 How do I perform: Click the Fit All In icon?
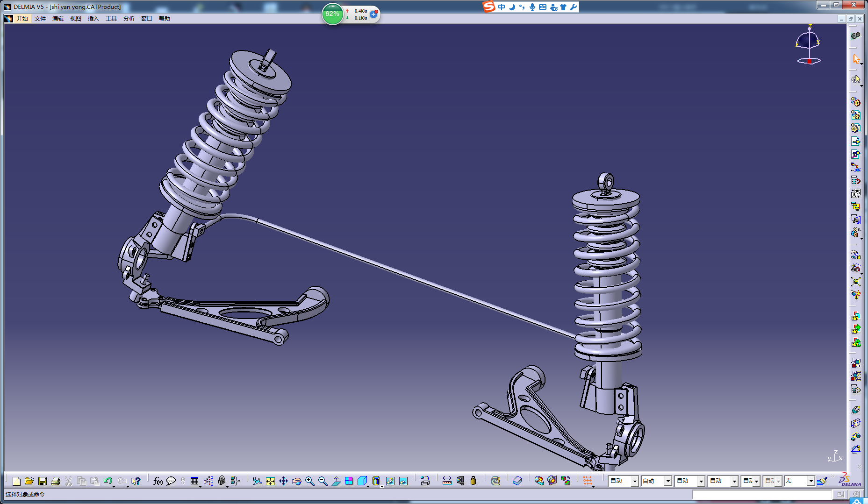click(270, 481)
